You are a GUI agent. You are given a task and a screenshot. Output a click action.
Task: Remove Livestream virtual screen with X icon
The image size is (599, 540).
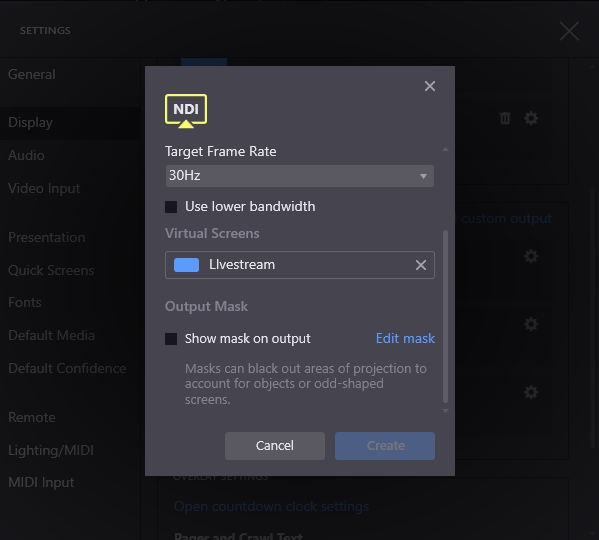[421, 265]
